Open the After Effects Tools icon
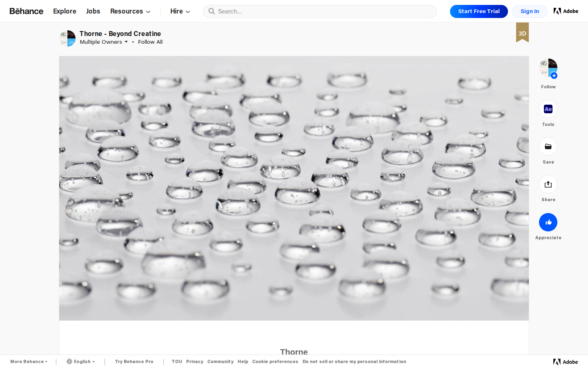This screenshot has width=588, height=368. pos(548,109)
